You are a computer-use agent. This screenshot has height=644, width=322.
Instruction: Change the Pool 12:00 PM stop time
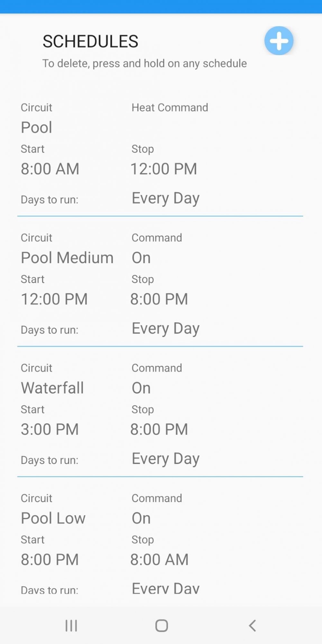(x=164, y=169)
